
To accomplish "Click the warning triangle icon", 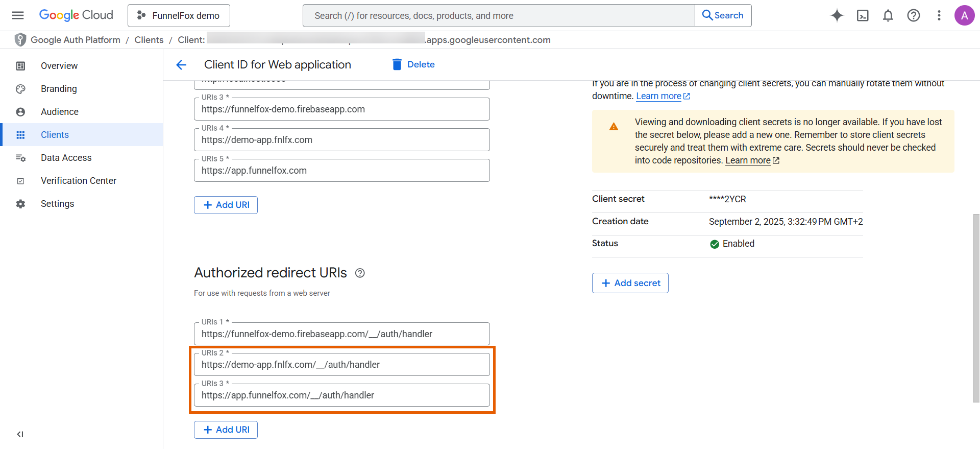I will tap(614, 127).
